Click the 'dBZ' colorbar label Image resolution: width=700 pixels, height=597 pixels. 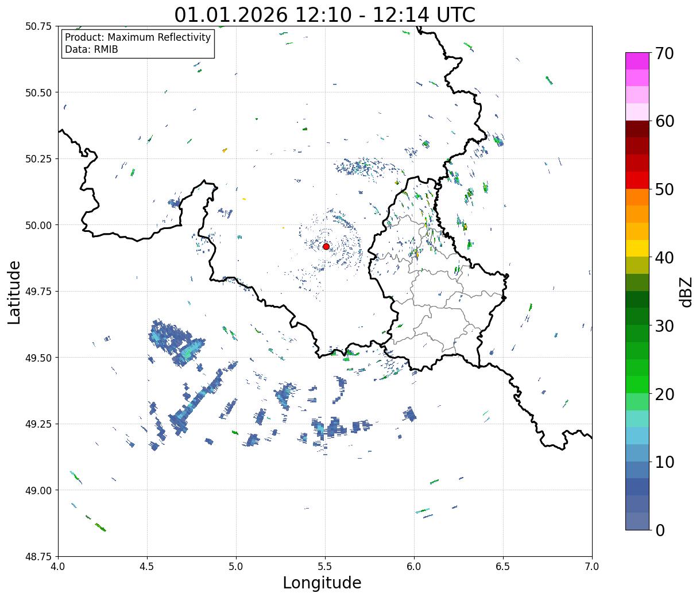[686, 291]
